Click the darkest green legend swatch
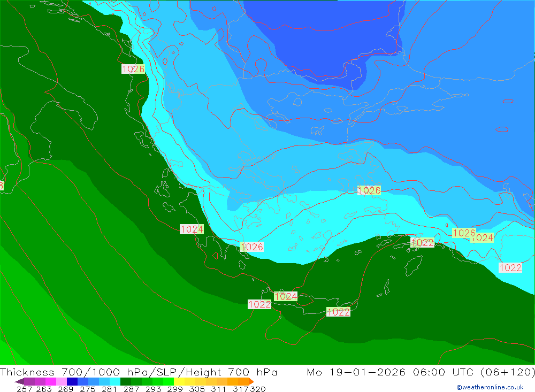This screenshot has height=392, width=535. (126, 381)
